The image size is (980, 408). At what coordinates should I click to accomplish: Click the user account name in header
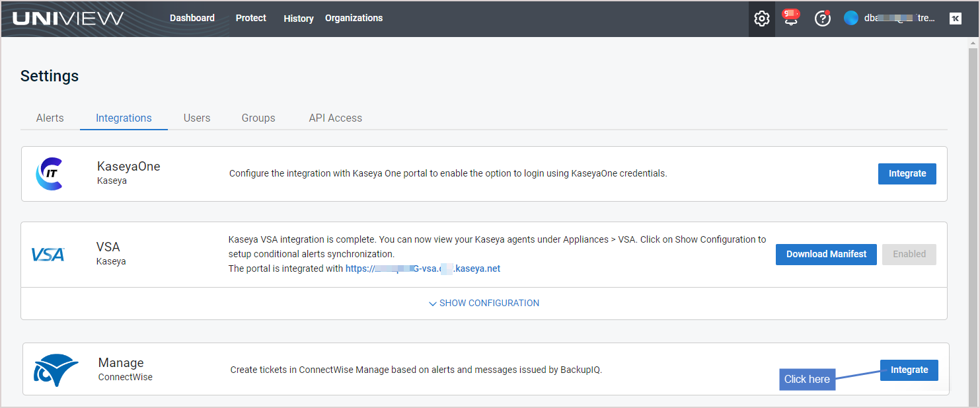[899, 19]
